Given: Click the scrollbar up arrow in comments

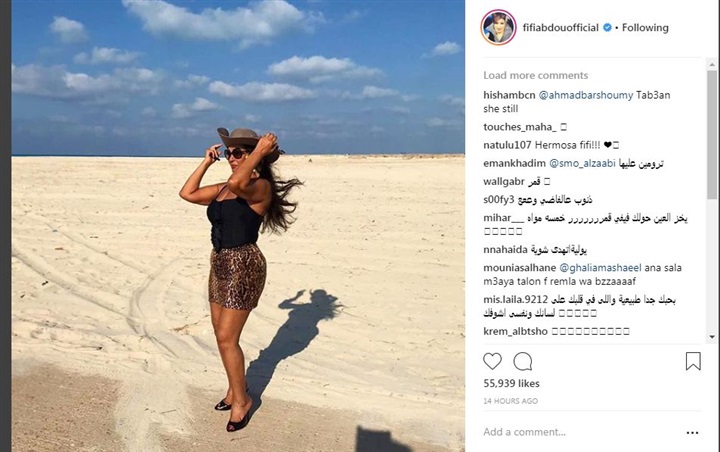Looking at the screenshot, I should [x=712, y=64].
